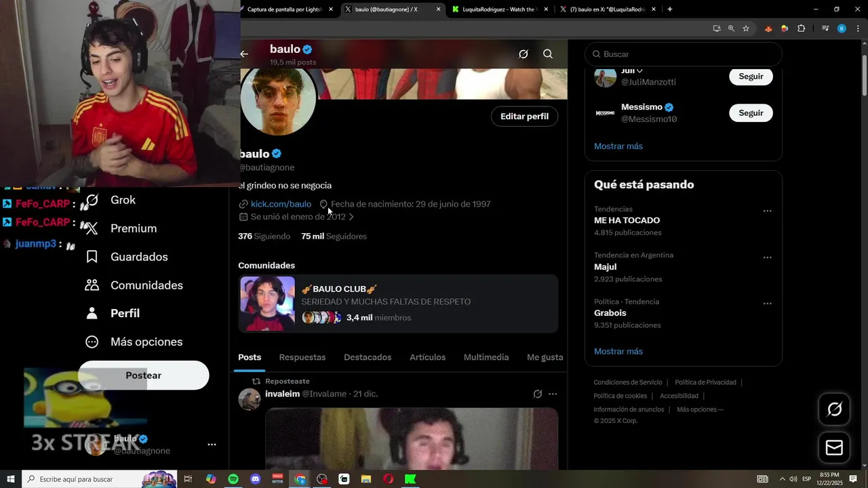Open Spotify from the taskbar
Viewport: 868px width, 488px height.
[233, 479]
